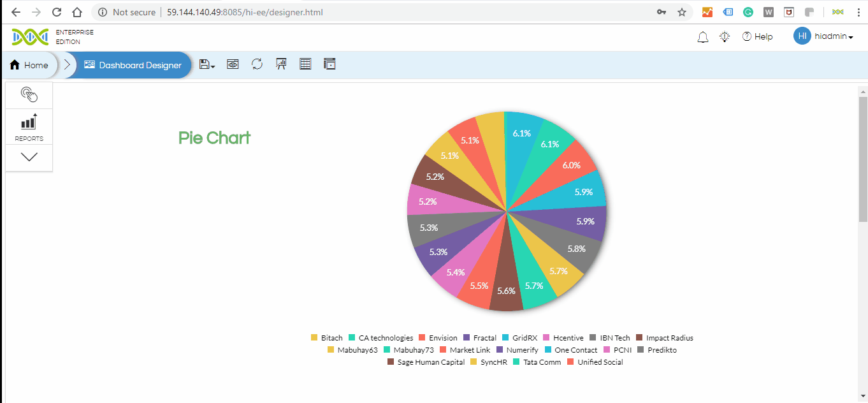Toggle GridRX in chart legend
The width and height of the screenshot is (868, 403).
tap(520, 338)
